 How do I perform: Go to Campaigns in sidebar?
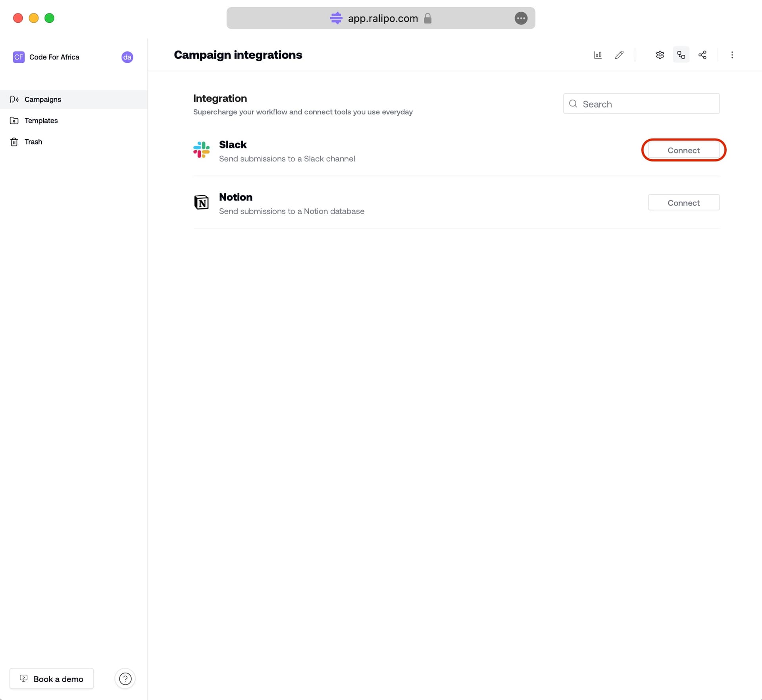coord(42,100)
